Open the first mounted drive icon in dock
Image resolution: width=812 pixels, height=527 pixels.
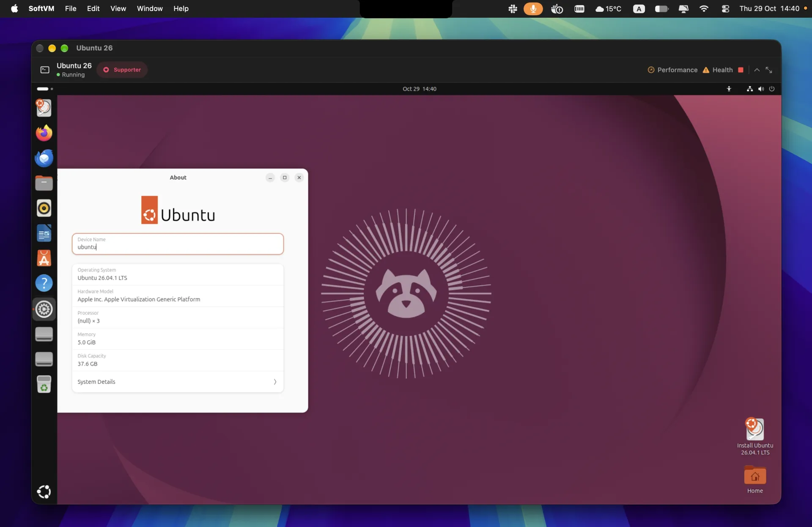(44, 334)
